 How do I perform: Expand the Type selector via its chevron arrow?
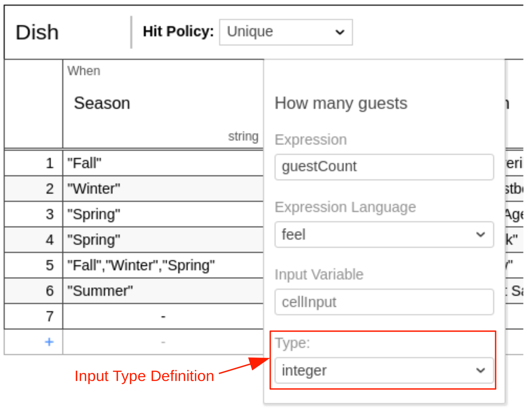481,370
